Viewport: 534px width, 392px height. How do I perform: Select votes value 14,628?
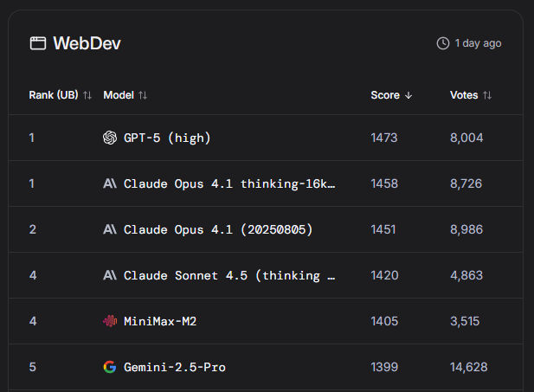click(x=468, y=367)
